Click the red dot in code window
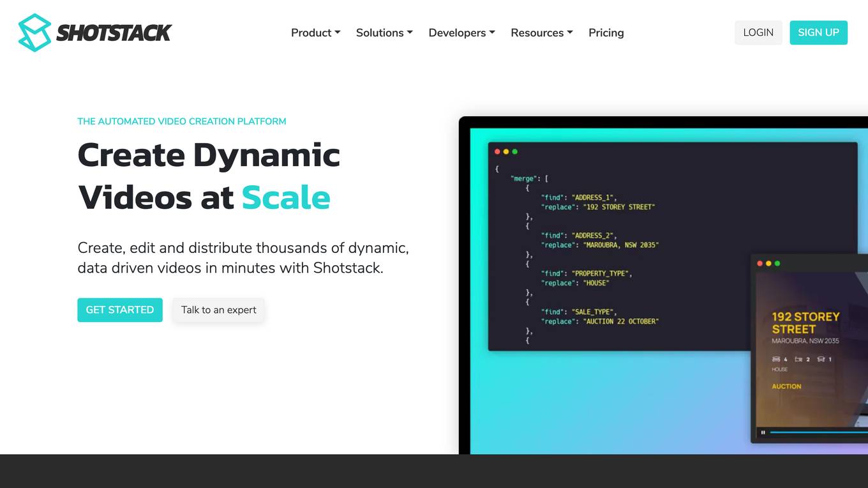Viewport: 868px width, 488px height. (x=498, y=151)
